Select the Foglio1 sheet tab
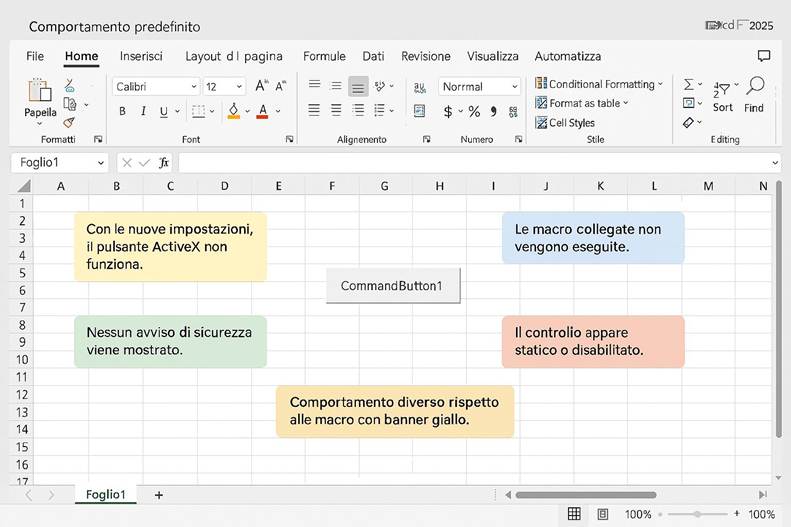791x527 pixels. coord(105,494)
